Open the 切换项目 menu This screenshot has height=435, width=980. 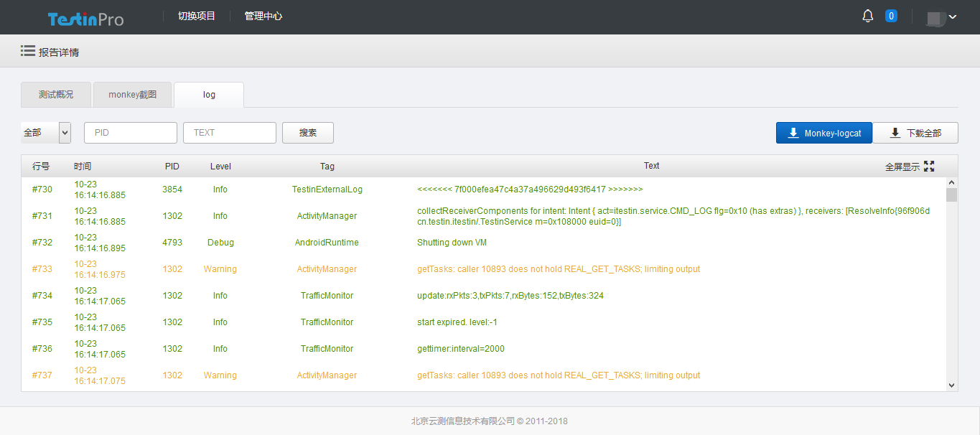click(197, 16)
